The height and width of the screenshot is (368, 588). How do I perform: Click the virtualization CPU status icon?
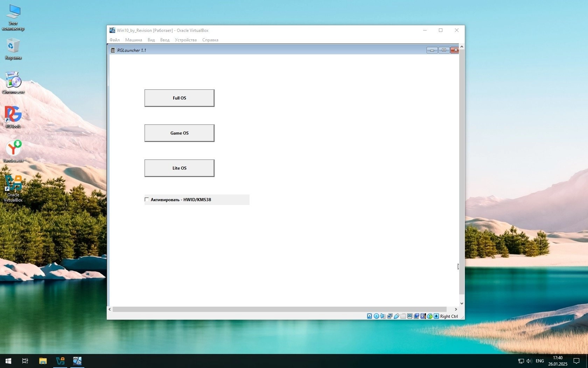click(x=423, y=316)
